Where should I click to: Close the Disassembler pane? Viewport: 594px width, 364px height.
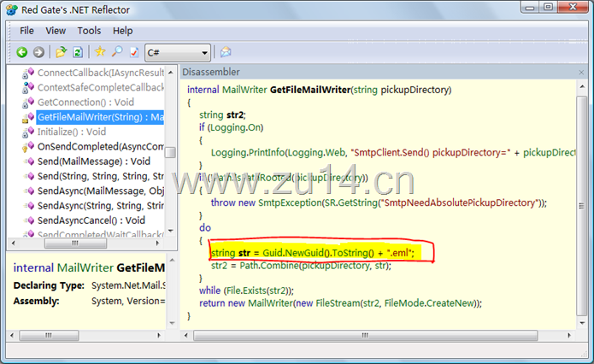pos(581,72)
